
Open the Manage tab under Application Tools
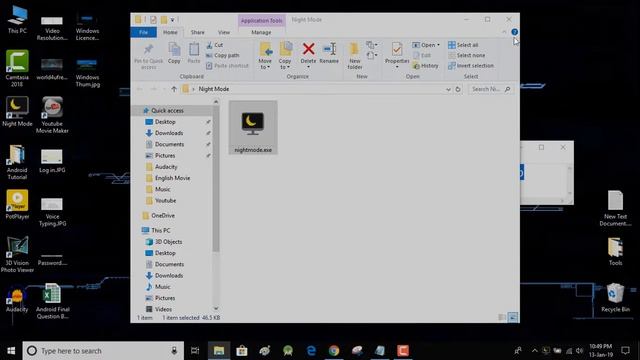pos(261,32)
